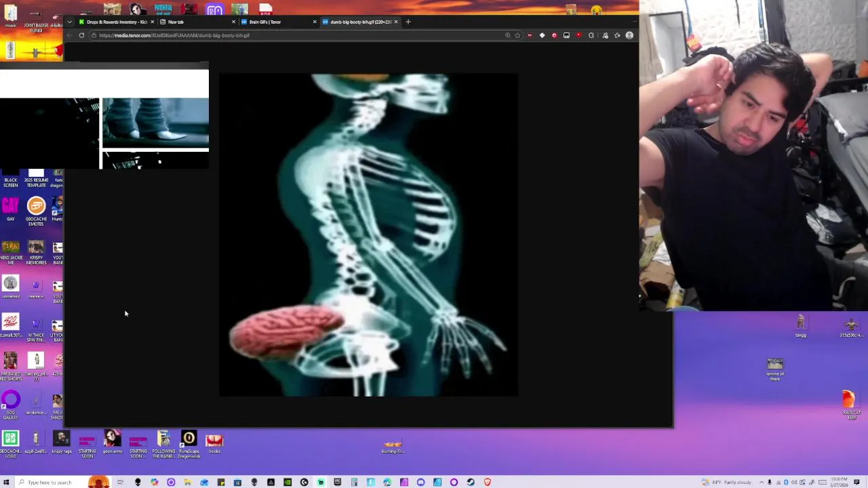Select burning-fir... desktop file
Screen dimensions: 868x488
(x=393, y=447)
